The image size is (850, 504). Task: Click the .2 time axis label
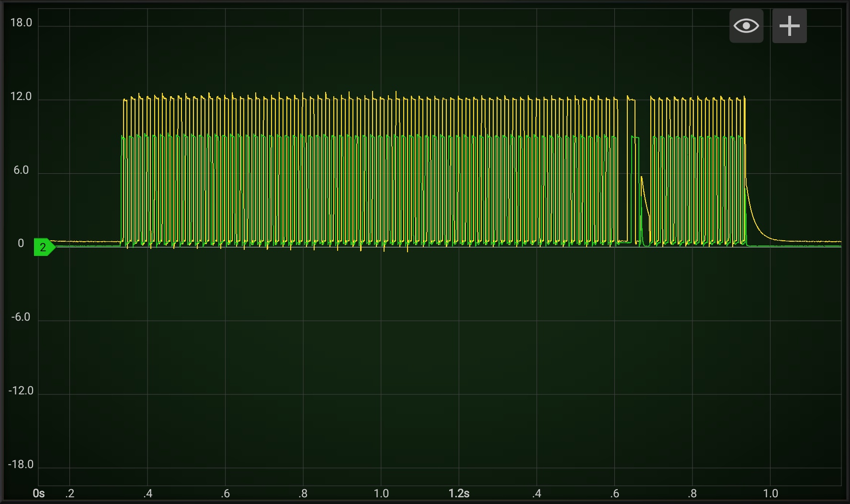[70, 493]
